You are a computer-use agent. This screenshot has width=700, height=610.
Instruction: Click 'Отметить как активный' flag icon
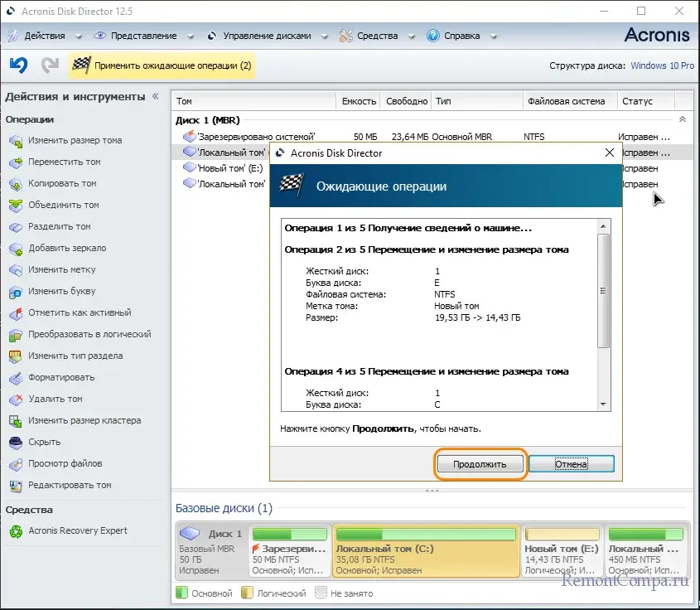point(16,313)
